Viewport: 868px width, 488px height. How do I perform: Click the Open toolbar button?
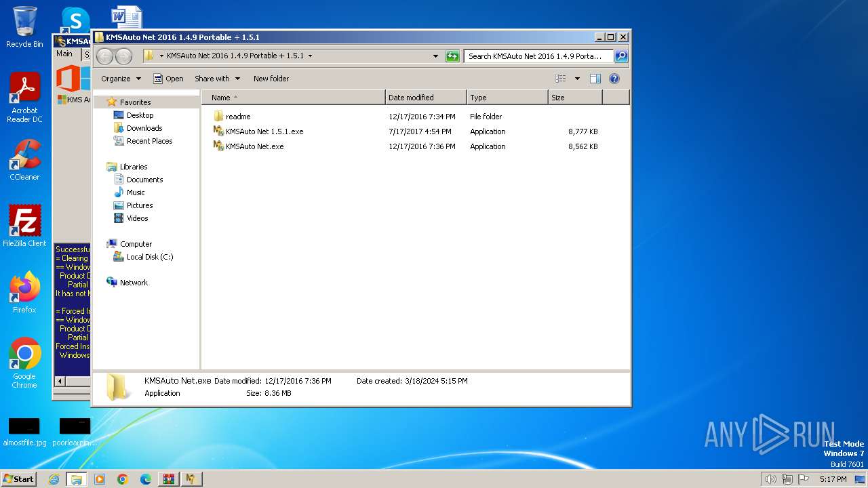[x=168, y=79]
